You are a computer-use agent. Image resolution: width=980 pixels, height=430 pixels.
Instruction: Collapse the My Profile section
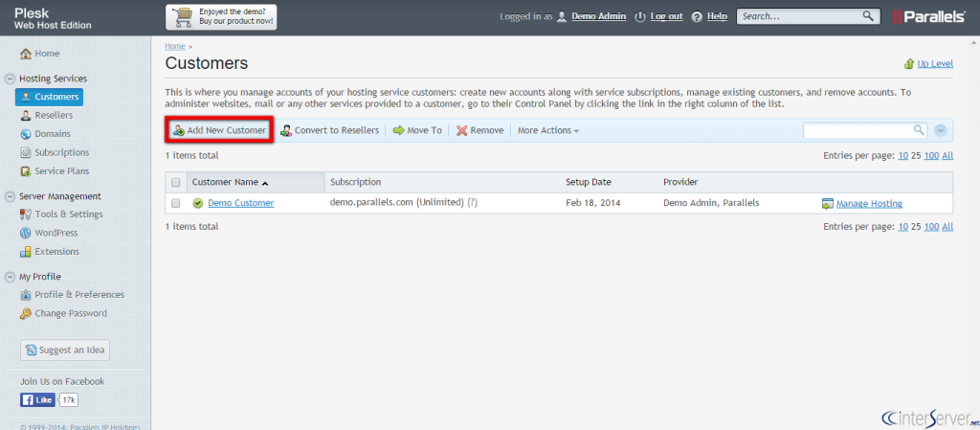point(10,277)
